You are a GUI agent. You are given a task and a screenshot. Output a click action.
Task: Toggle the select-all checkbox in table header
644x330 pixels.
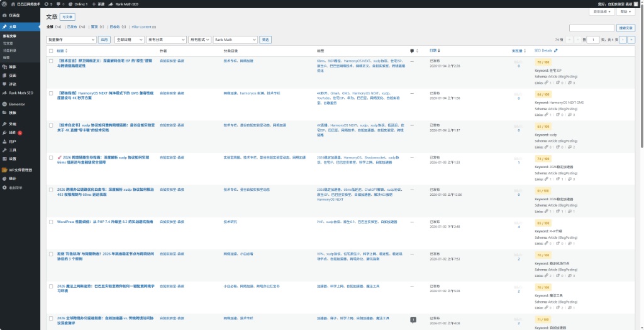pos(51,51)
